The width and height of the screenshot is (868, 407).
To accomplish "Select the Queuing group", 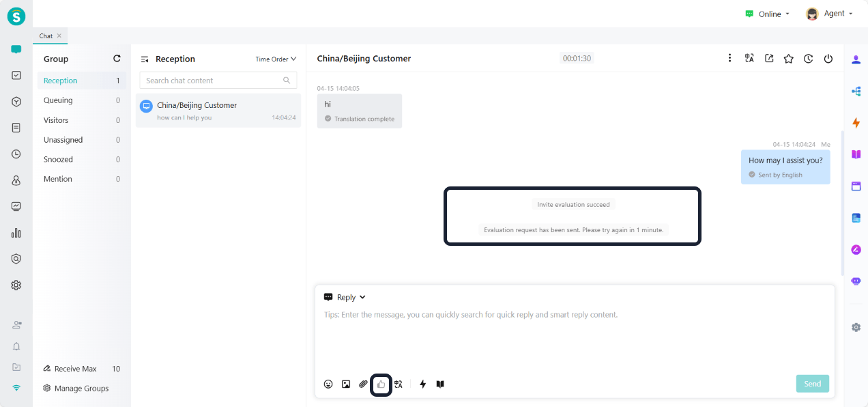I will tap(58, 100).
